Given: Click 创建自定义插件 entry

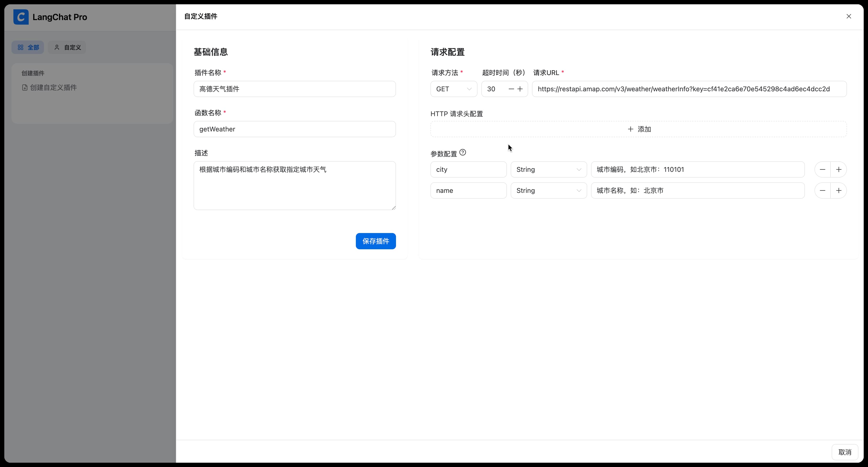Looking at the screenshot, I should coord(49,88).
